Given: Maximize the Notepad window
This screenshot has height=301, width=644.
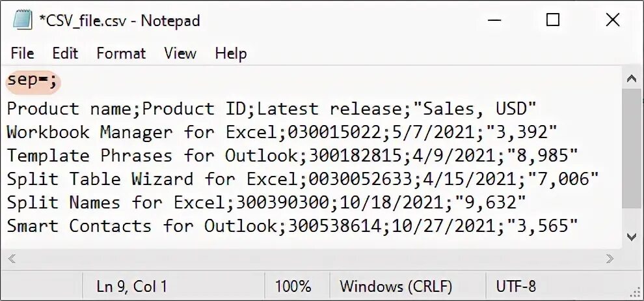Looking at the screenshot, I should 553,20.
